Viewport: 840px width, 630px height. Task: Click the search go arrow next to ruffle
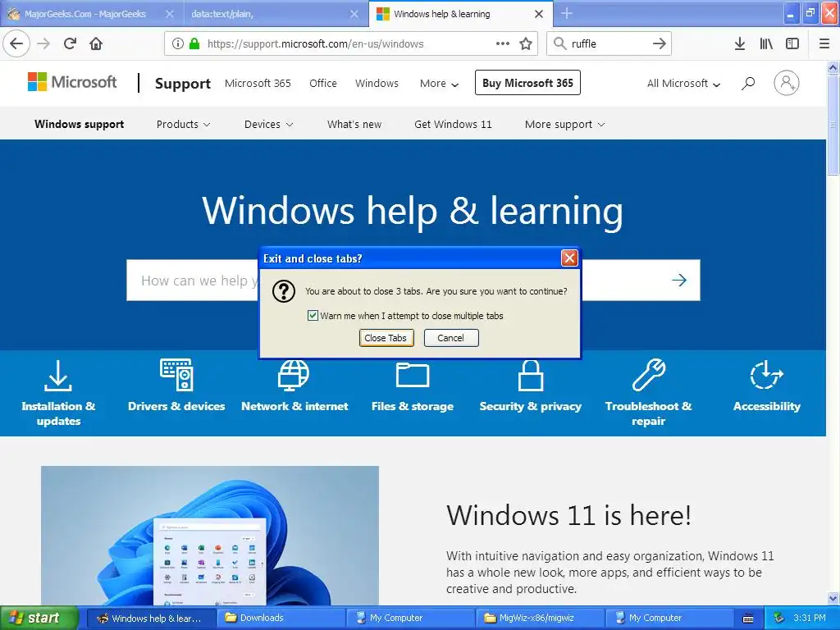click(x=659, y=43)
